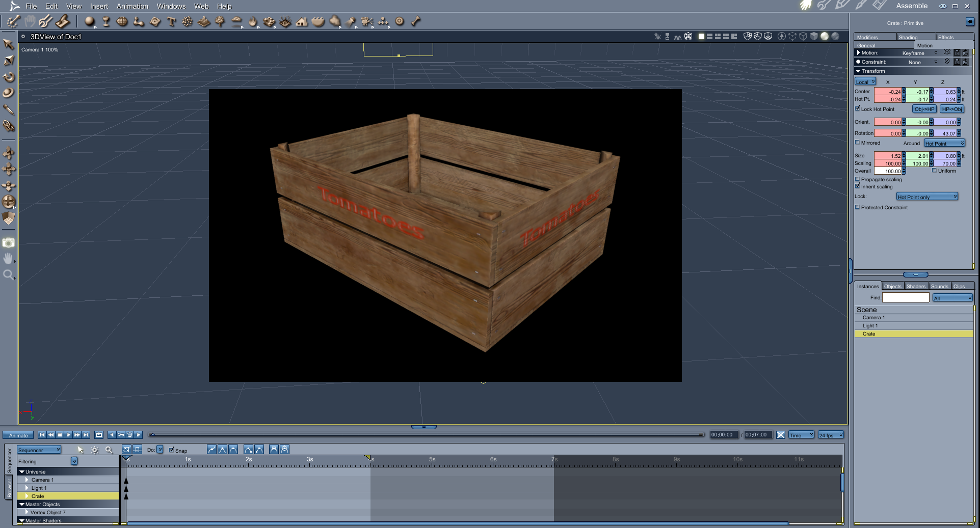The image size is (980, 528).
Task: Open the Animation menu
Action: 133,6
